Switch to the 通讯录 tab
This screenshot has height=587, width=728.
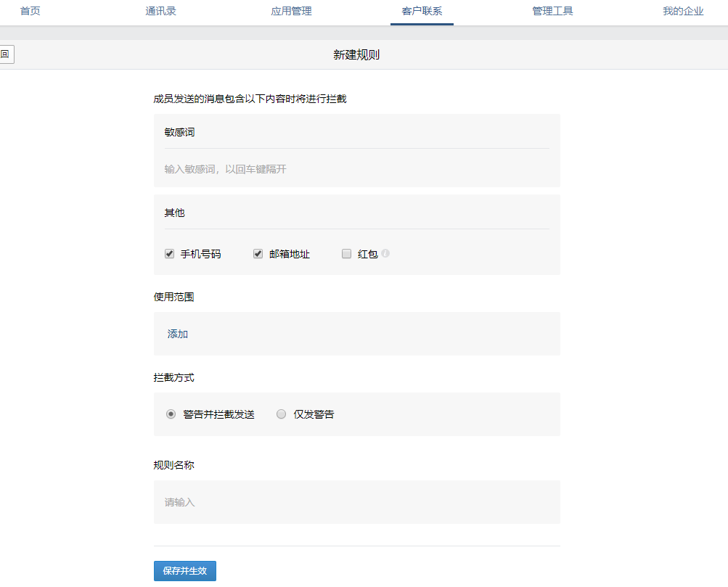coord(160,12)
